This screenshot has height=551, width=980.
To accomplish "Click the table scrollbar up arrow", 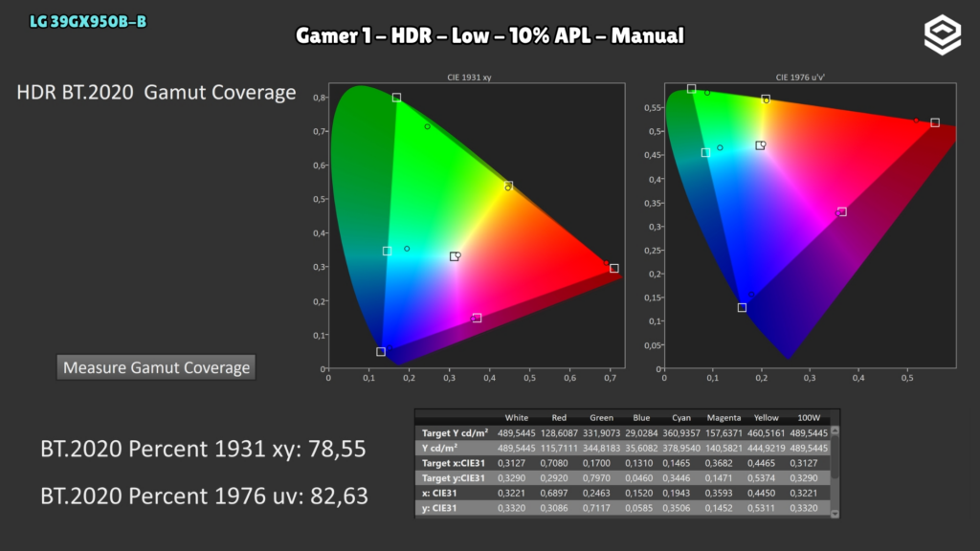I will click(x=835, y=431).
